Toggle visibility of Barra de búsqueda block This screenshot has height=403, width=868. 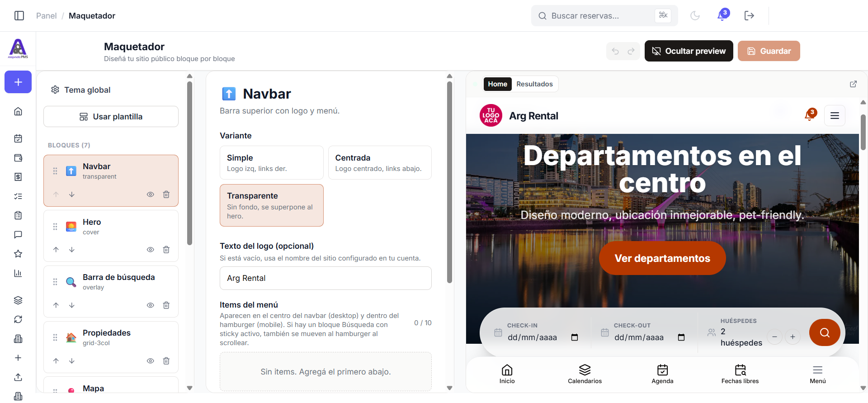(151, 305)
